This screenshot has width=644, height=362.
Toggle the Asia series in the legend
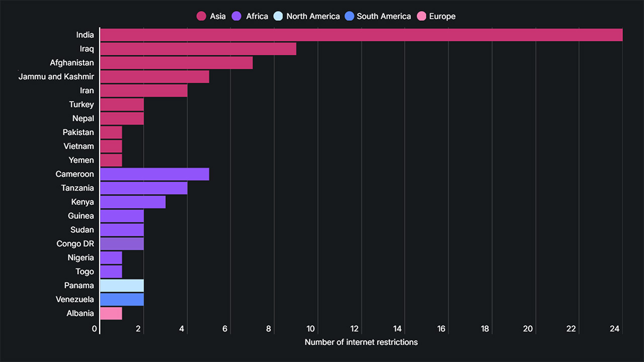pos(217,16)
